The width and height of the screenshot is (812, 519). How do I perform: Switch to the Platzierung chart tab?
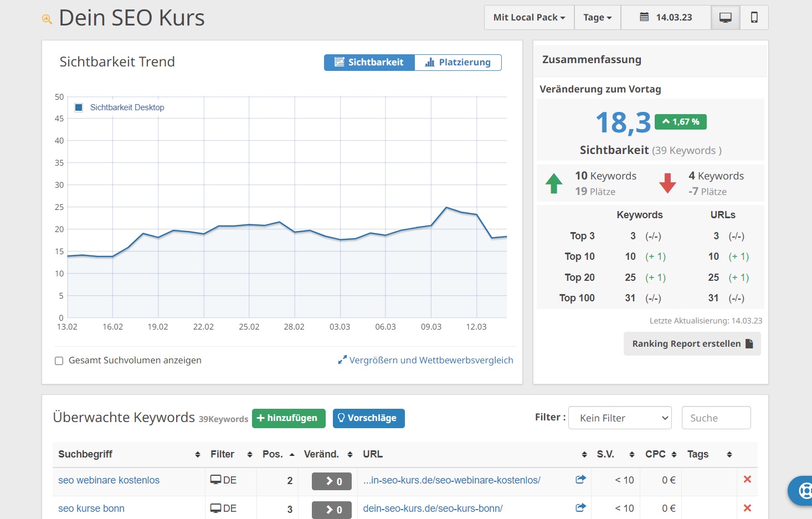pyautogui.click(x=458, y=63)
